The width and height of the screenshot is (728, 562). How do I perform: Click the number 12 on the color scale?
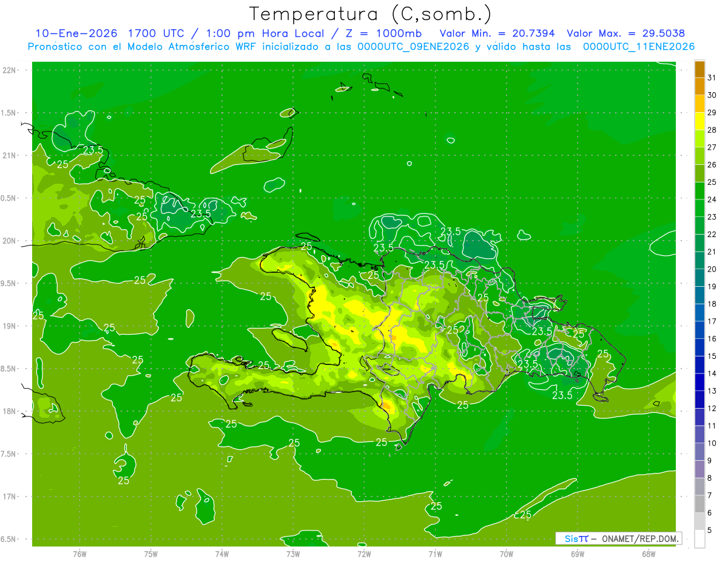click(712, 408)
